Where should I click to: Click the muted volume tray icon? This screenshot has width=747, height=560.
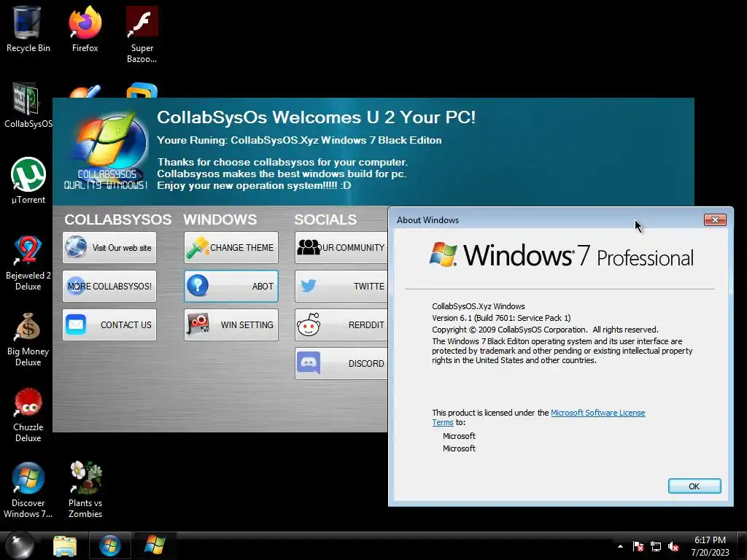(673, 546)
